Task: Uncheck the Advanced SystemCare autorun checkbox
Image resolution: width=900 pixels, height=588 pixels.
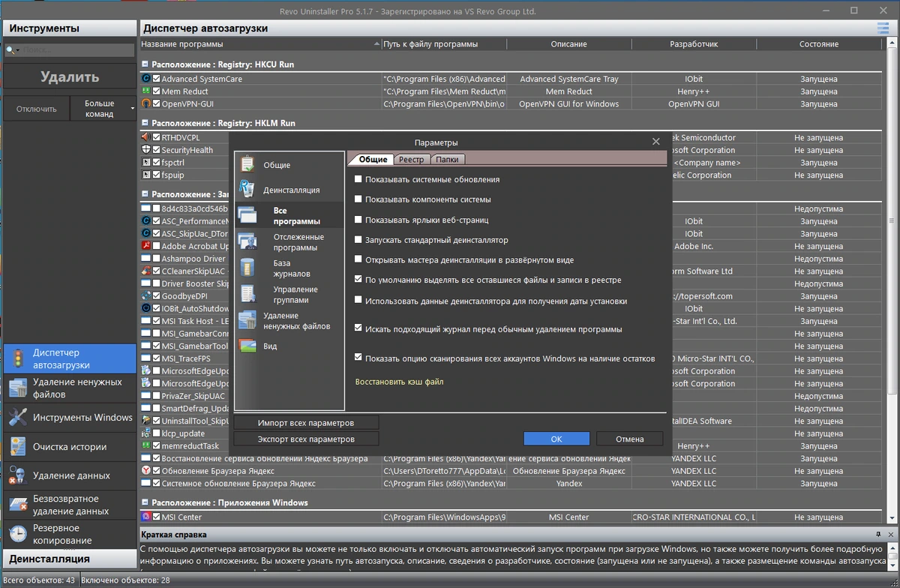Action: pyautogui.click(x=157, y=79)
